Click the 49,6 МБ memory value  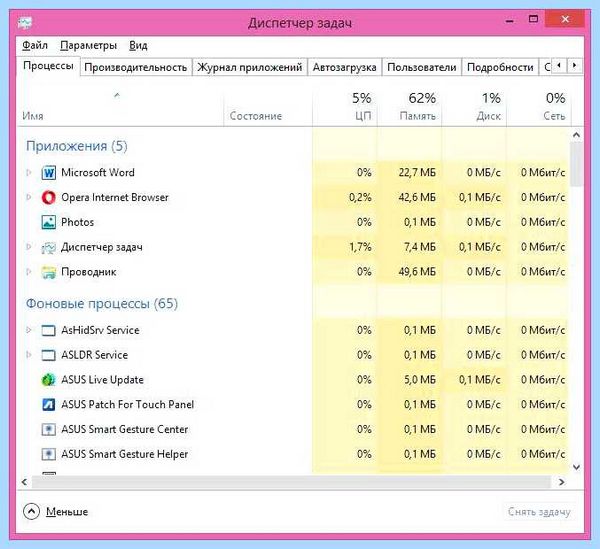pos(417,272)
